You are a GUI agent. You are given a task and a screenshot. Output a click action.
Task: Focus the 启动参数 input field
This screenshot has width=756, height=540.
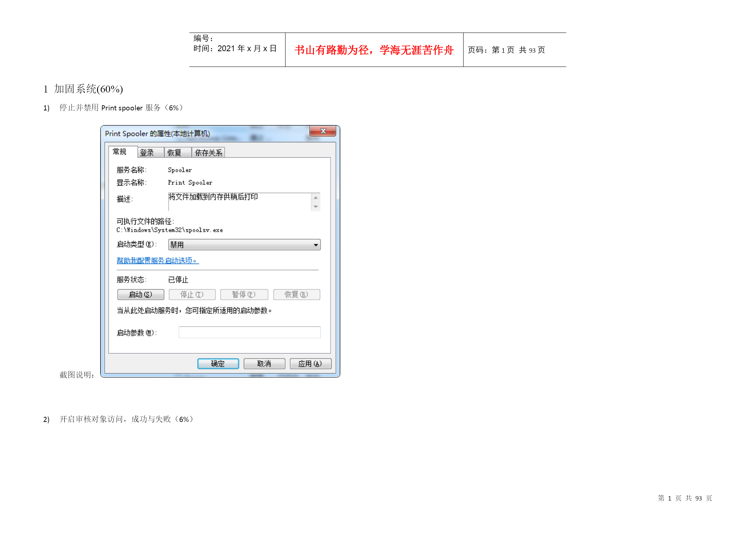[x=249, y=332]
